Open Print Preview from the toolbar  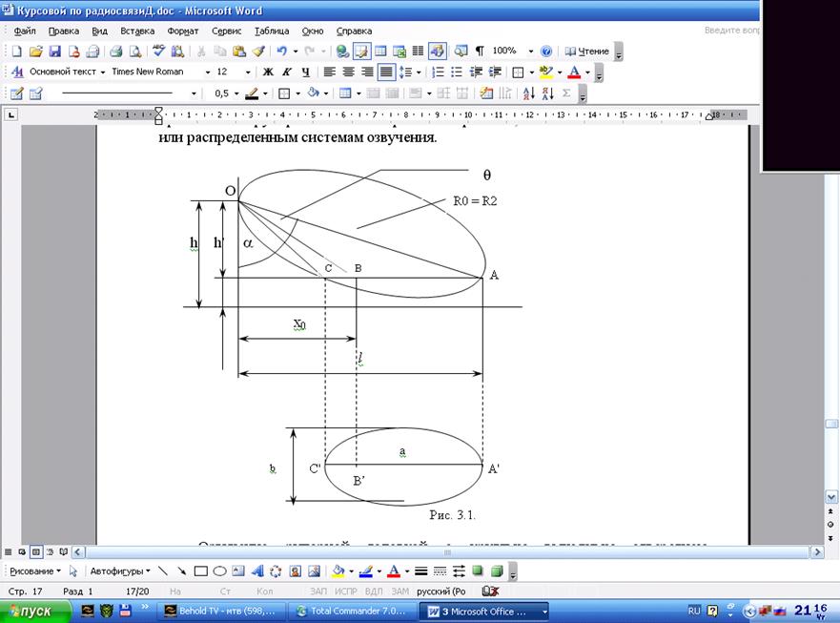(134, 52)
